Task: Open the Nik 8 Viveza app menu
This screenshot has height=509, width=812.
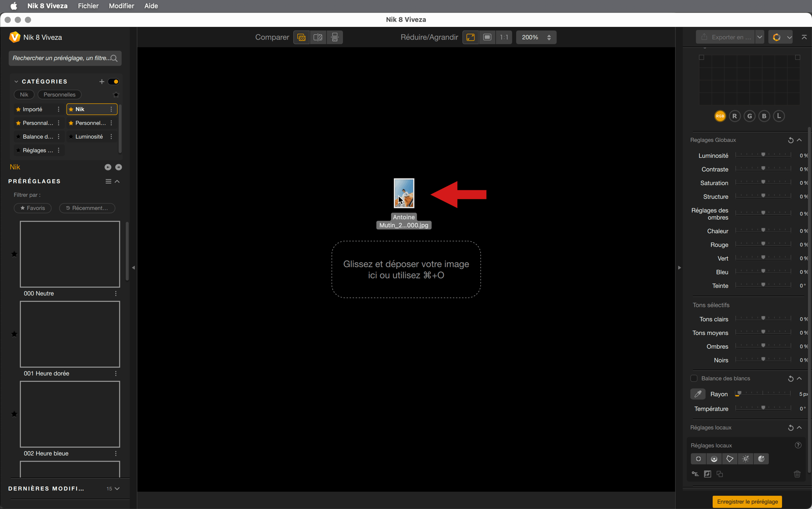Action: [x=47, y=6]
